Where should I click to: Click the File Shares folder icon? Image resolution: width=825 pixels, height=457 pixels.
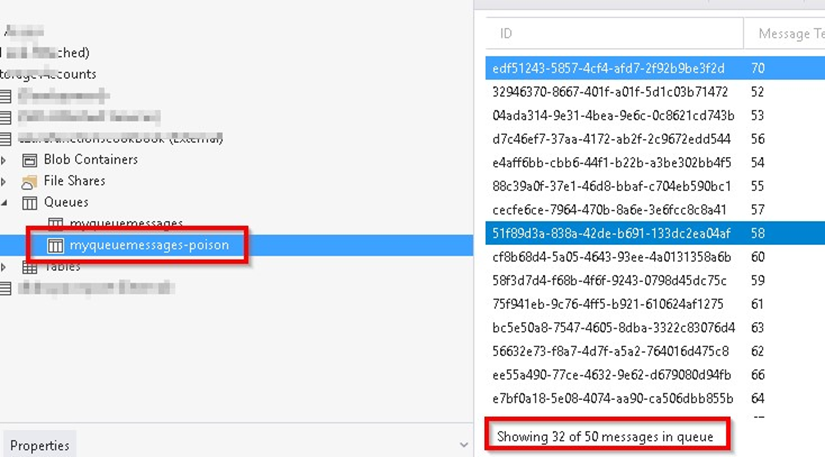[x=30, y=181]
